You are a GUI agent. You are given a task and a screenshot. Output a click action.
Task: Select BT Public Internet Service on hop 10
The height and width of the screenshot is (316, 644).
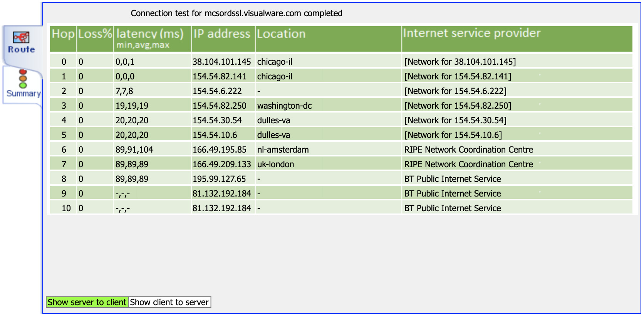(451, 208)
